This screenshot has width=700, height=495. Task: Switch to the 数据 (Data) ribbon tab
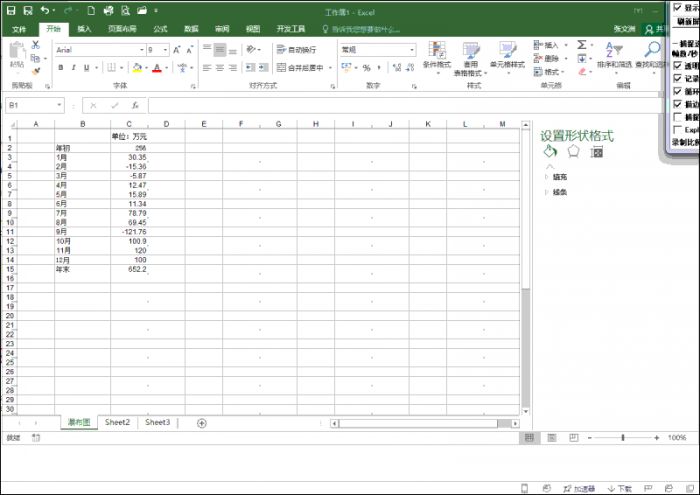click(191, 29)
